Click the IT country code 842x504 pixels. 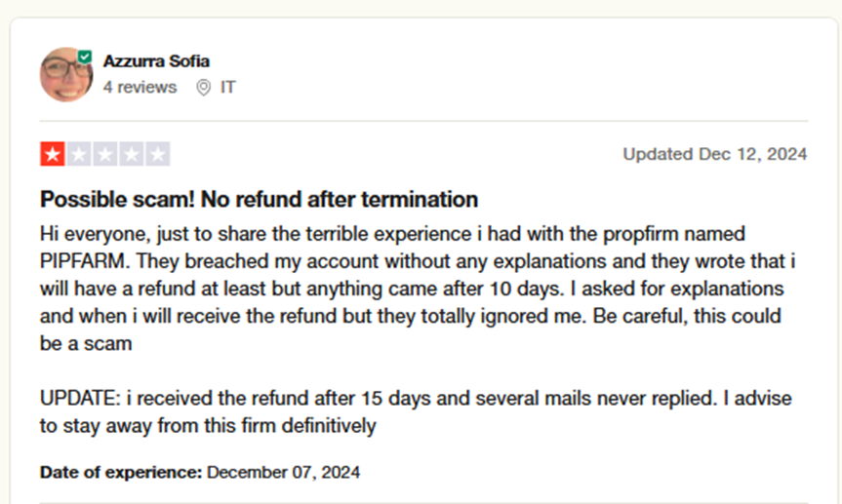tap(228, 88)
